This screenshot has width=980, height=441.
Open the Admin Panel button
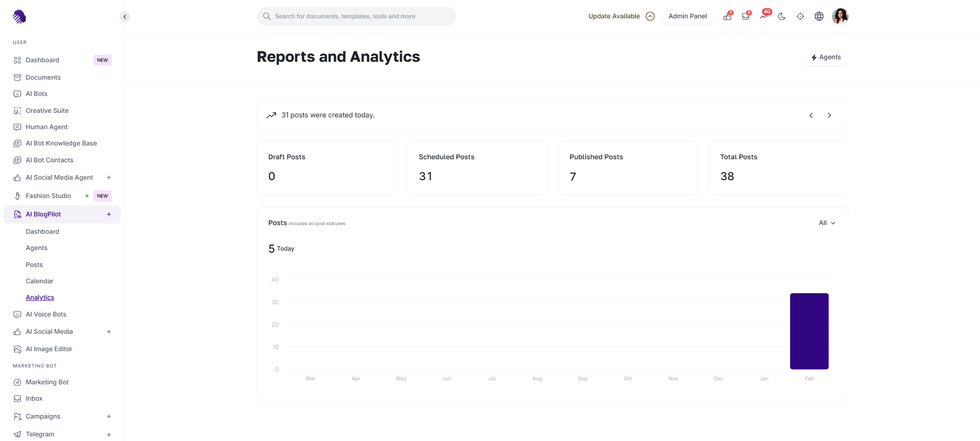[688, 16]
